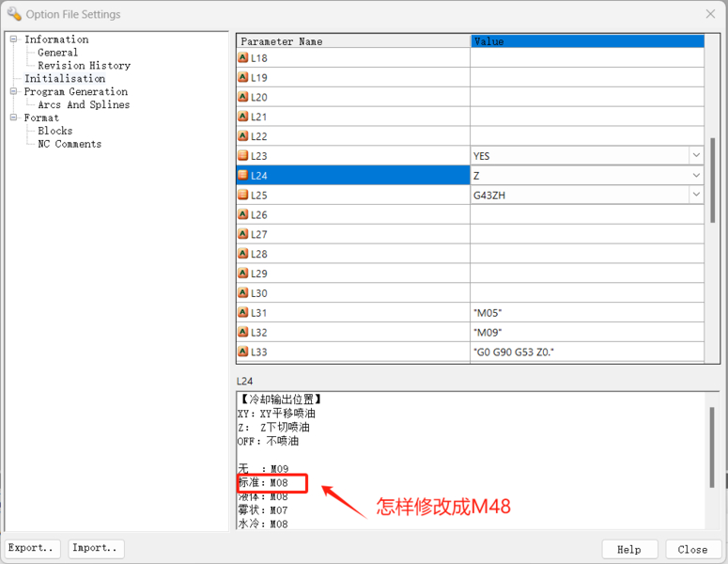Screen dimensions: 728x564
Task: Collapse the Format tree node
Action: pyautogui.click(x=14, y=118)
